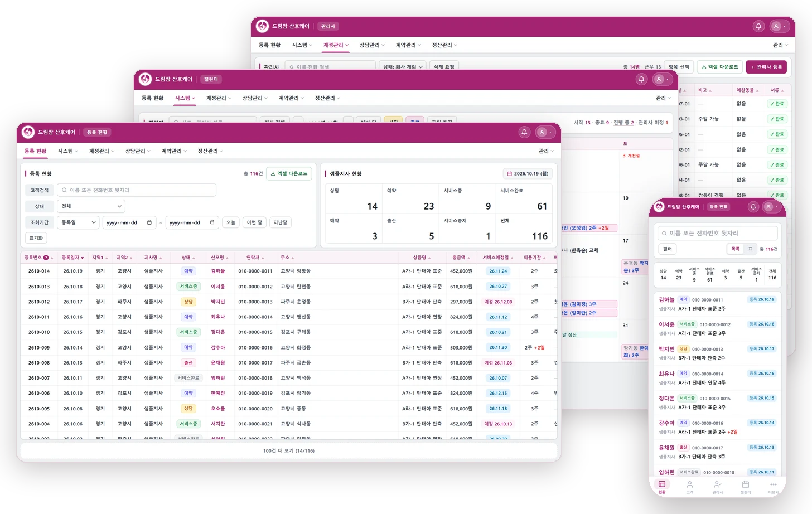Click the 오늘 date shortcut button
Image resolution: width=812 pixels, height=514 pixels.
[x=231, y=222]
